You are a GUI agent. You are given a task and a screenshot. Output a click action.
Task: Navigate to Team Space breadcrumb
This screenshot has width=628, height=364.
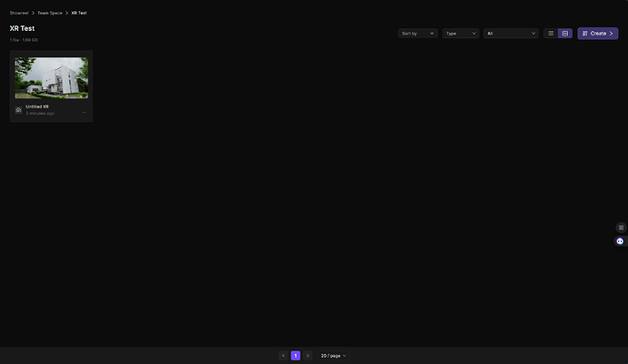coord(50,13)
